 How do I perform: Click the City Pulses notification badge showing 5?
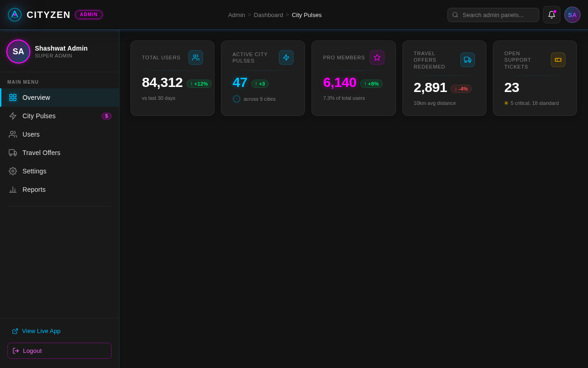[x=107, y=116]
